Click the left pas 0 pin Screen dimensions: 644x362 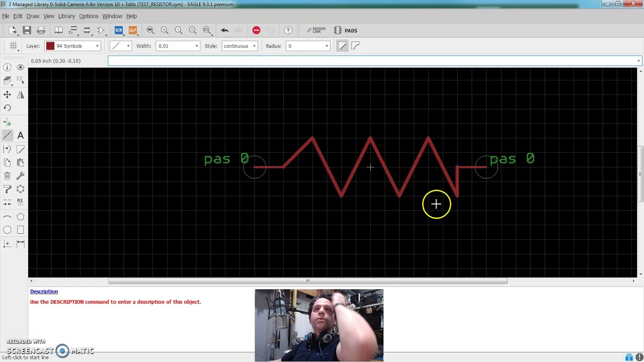click(255, 167)
